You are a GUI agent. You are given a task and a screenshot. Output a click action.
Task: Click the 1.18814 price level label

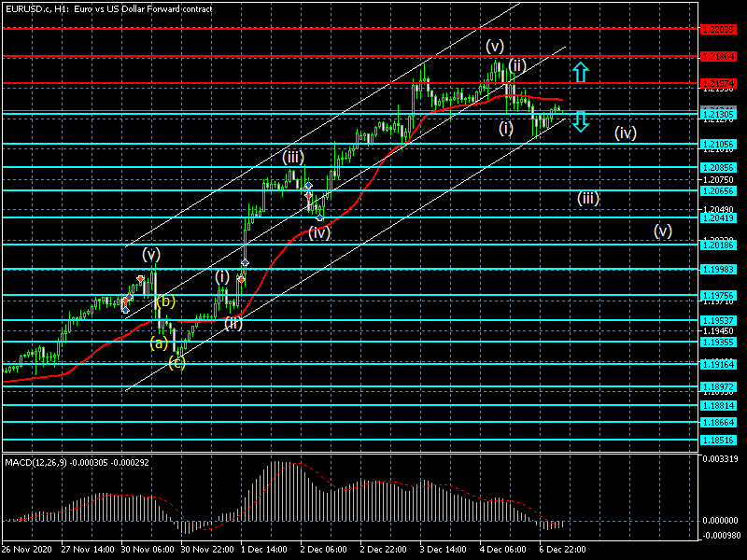click(718, 406)
